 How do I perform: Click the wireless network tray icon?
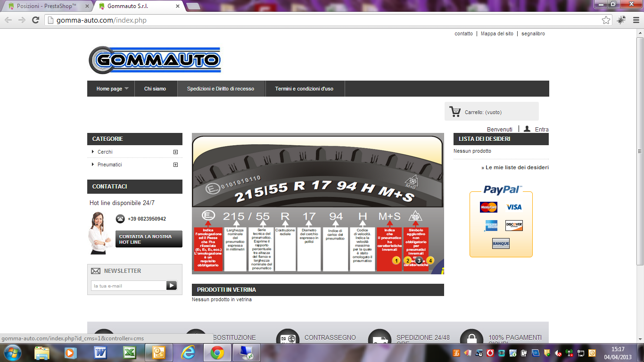tap(569, 353)
